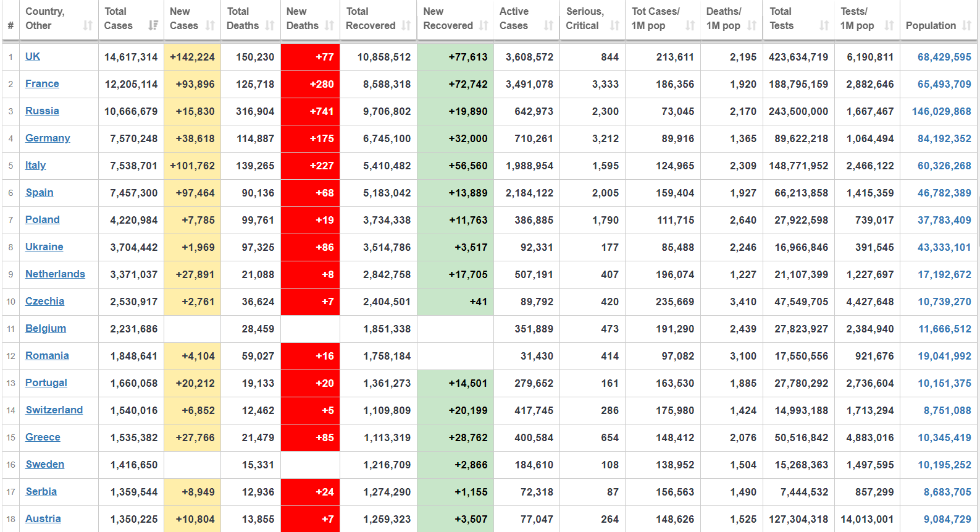Select UK total cases value 14,617,314
Viewport: 980px width, 532px height.
[x=131, y=57]
